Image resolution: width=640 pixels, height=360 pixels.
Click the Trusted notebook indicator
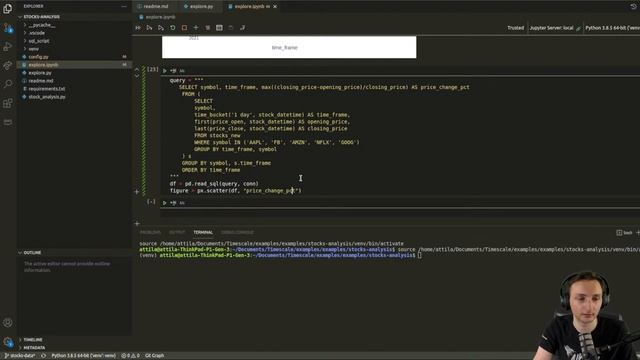[x=516, y=28]
